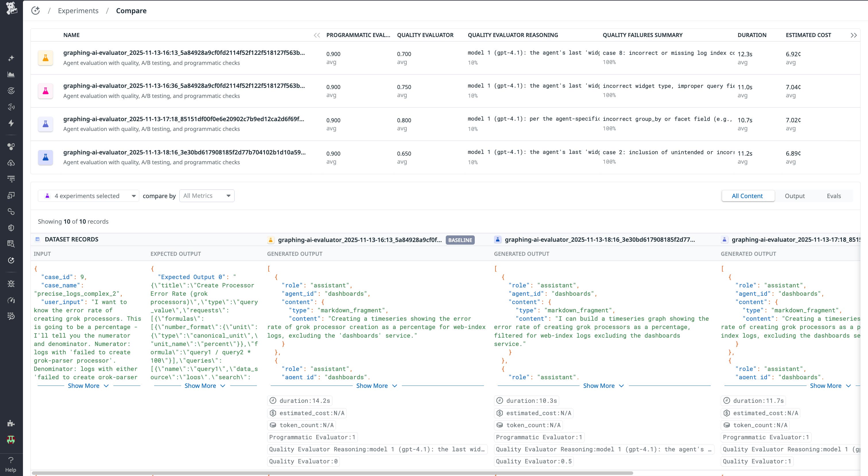Expand Show More under the baseline generated output
Viewport: 868px width, 476px height.
(372, 386)
